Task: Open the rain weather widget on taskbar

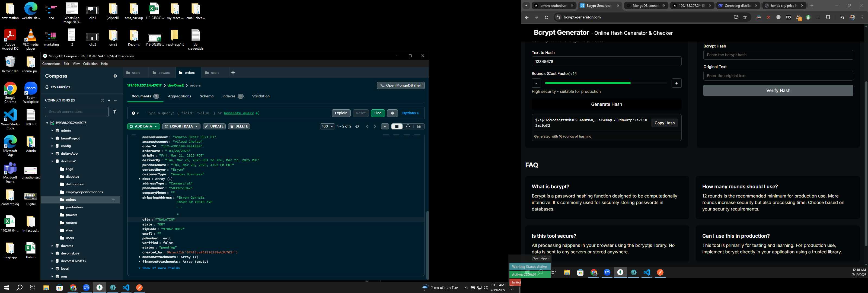Action: pos(440,288)
